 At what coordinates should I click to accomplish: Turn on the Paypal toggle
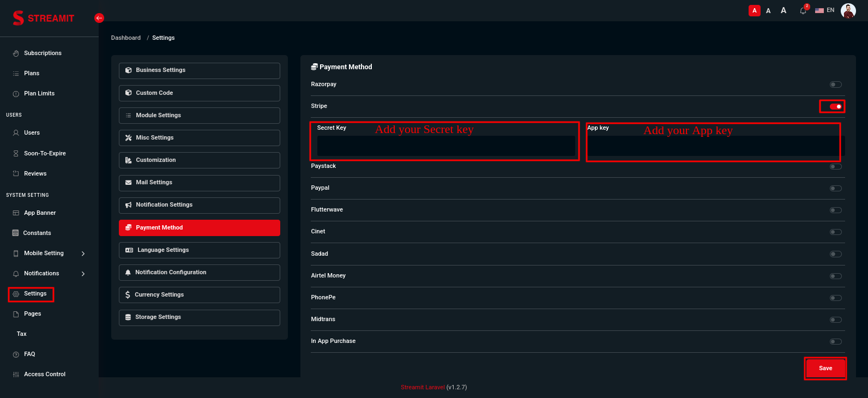[835, 188]
